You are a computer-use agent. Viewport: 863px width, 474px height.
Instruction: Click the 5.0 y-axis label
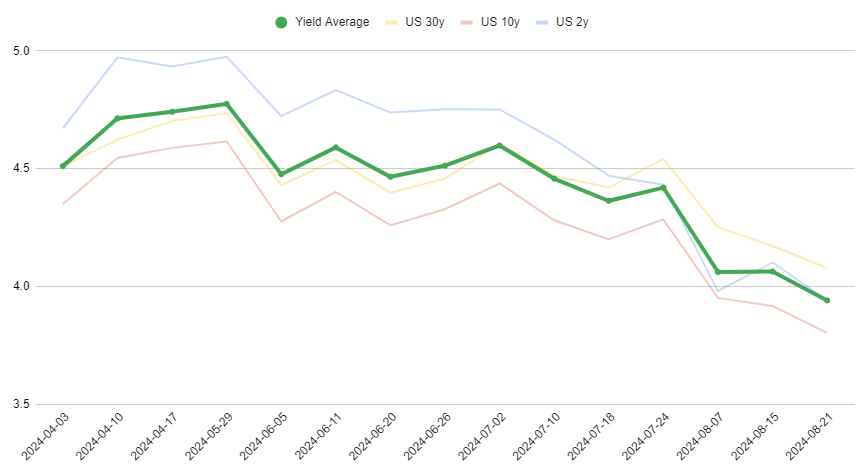[x=20, y=50]
